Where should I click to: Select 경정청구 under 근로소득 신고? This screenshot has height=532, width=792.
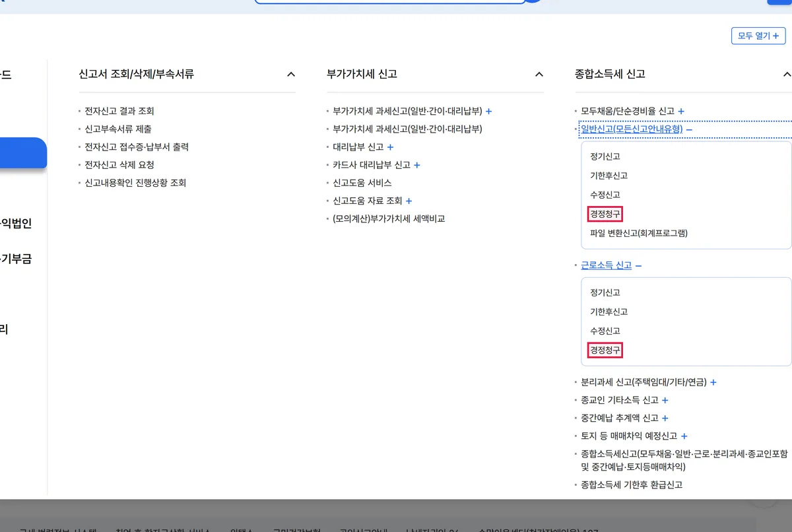[605, 350]
